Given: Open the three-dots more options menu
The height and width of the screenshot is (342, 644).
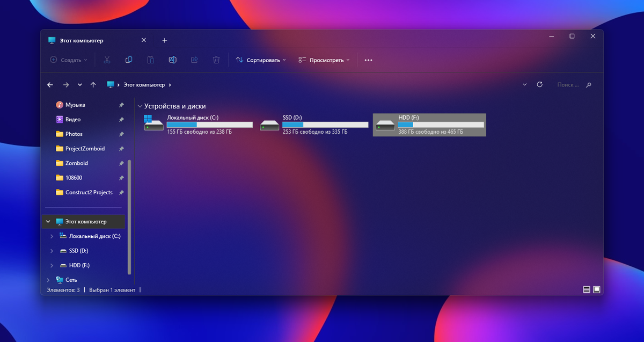Looking at the screenshot, I should click(368, 60).
